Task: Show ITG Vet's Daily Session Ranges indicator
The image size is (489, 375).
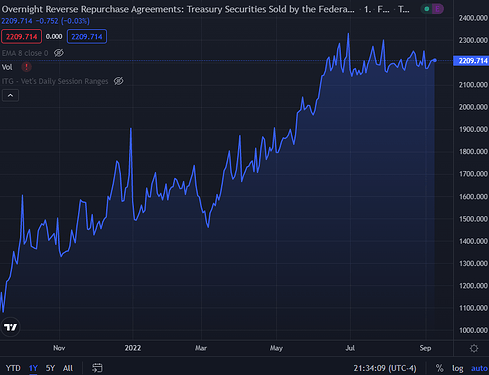Action: click(118, 81)
